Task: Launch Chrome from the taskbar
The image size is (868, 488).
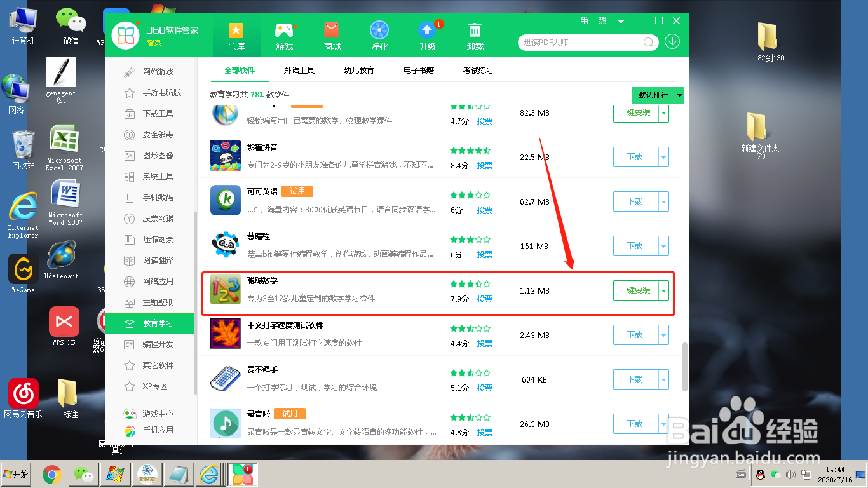Action: click(51, 474)
